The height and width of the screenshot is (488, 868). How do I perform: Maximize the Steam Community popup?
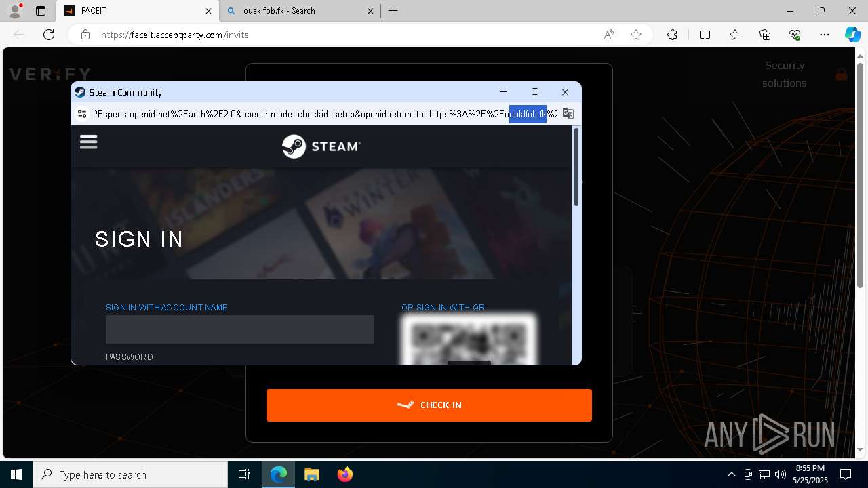pyautogui.click(x=534, y=92)
